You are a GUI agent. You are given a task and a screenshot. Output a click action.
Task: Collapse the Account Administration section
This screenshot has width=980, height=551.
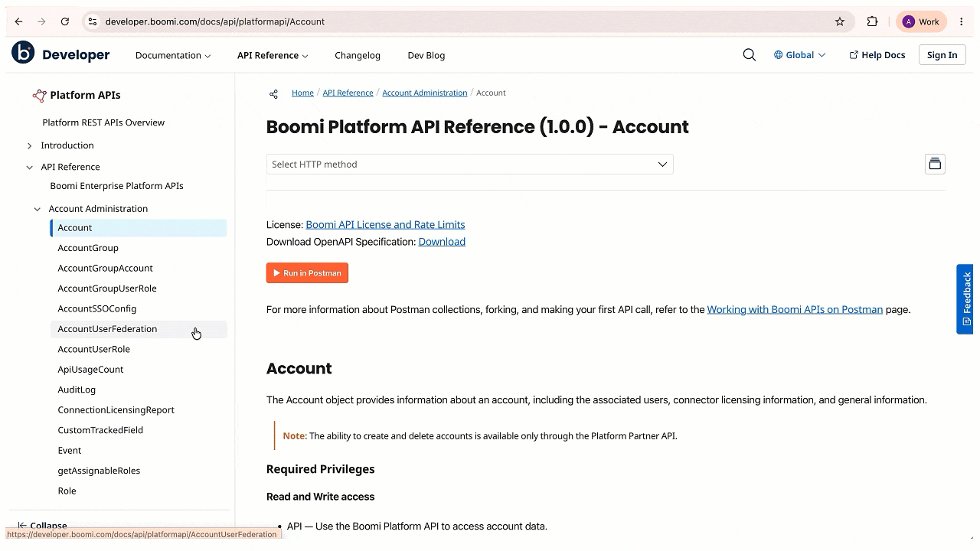pyautogui.click(x=37, y=209)
